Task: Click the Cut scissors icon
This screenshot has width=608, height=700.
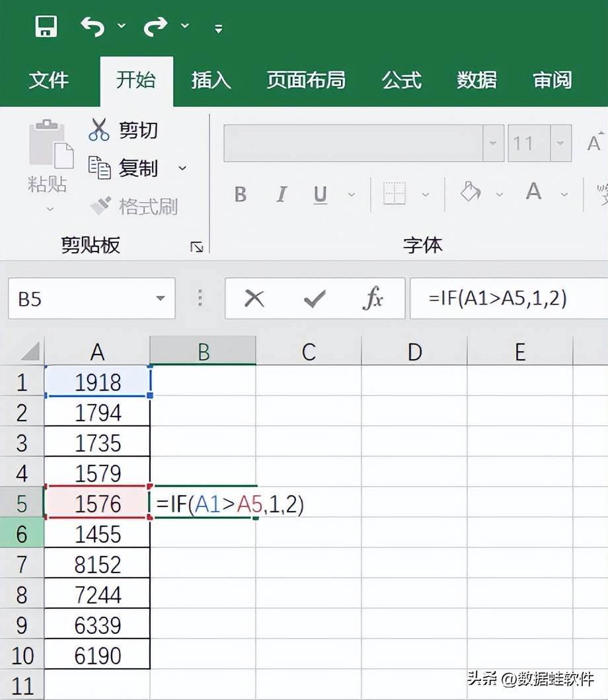Action: pos(98,129)
